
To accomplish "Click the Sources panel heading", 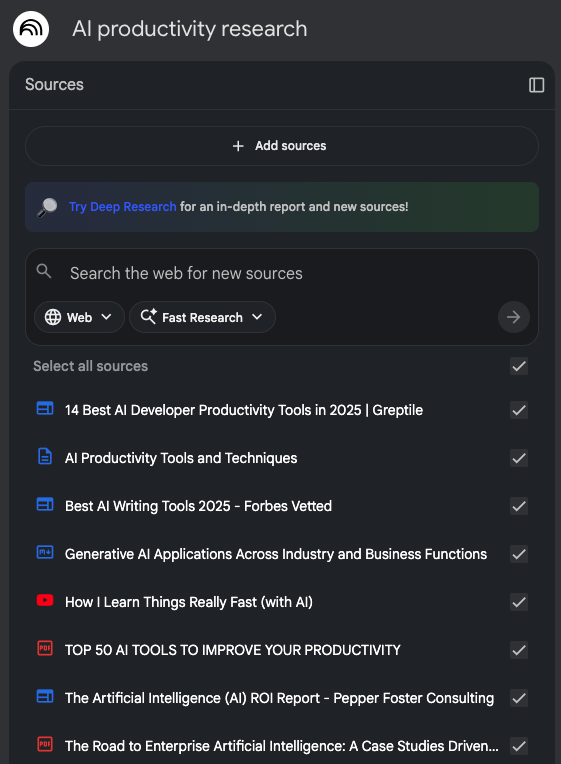I will [x=54, y=84].
